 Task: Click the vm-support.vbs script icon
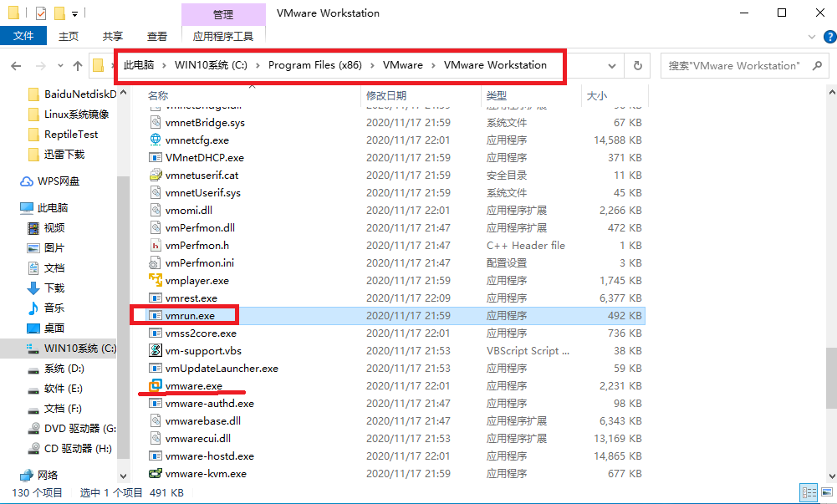pos(156,350)
